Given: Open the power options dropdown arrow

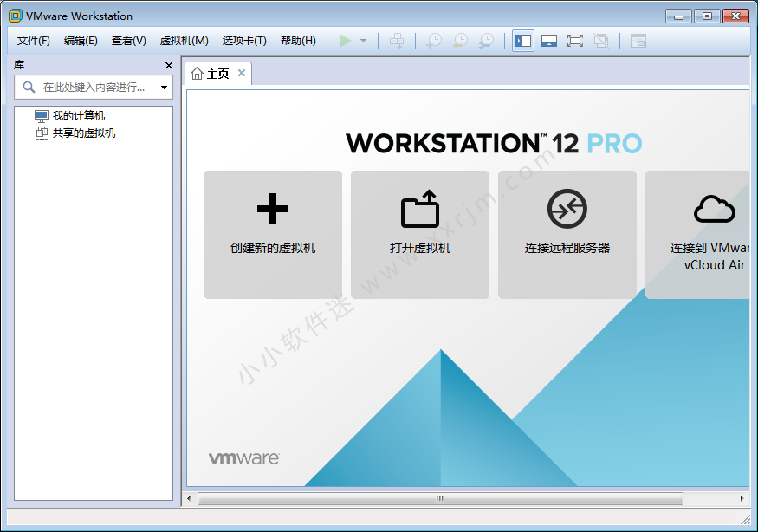Looking at the screenshot, I should (364, 41).
